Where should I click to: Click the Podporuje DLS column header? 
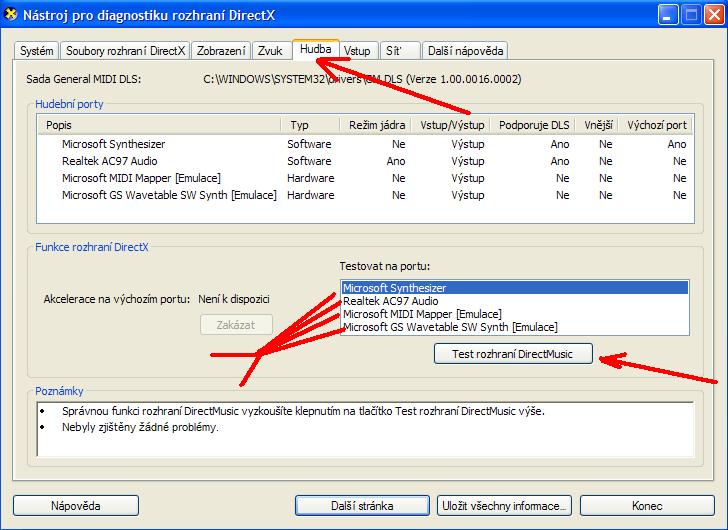[x=533, y=125]
